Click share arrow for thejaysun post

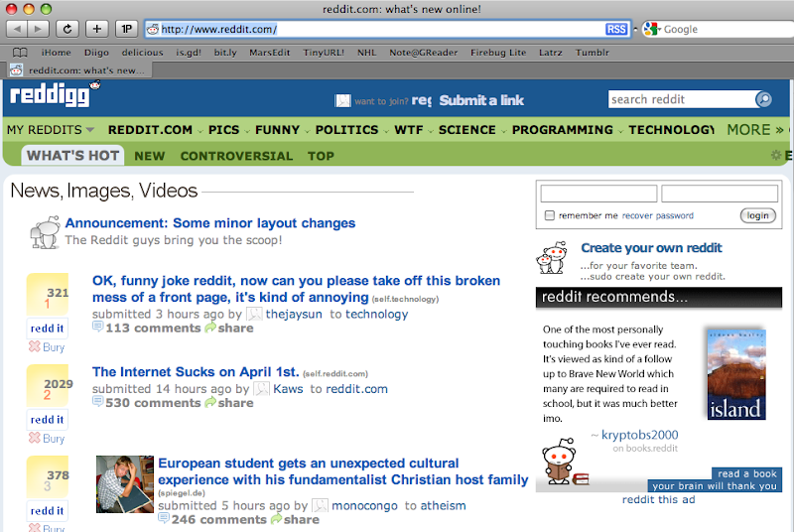[210, 328]
